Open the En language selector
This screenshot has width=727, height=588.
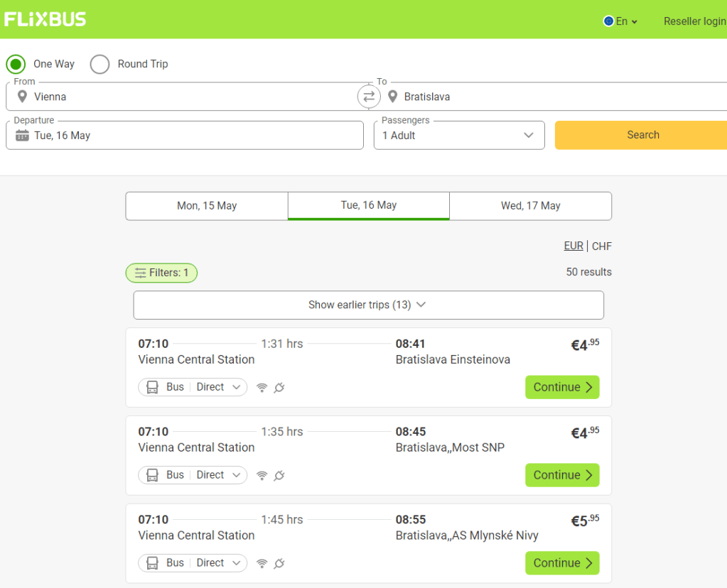(x=620, y=21)
